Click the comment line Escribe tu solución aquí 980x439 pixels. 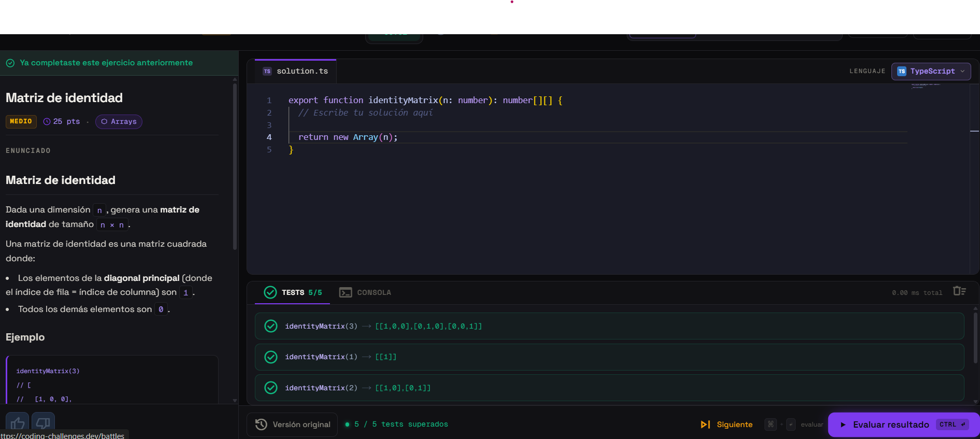(x=365, y=112)
